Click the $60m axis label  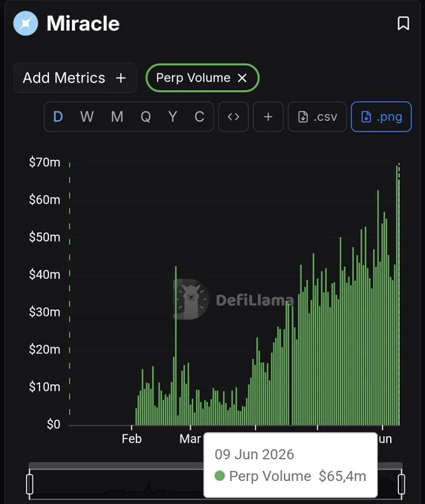(x=45, y=200)
